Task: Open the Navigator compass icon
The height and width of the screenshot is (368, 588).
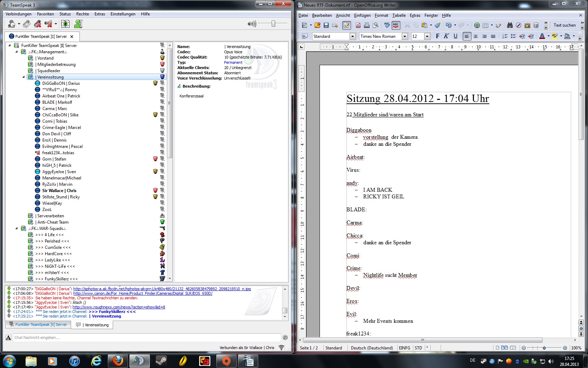Action: coord(518,25)
